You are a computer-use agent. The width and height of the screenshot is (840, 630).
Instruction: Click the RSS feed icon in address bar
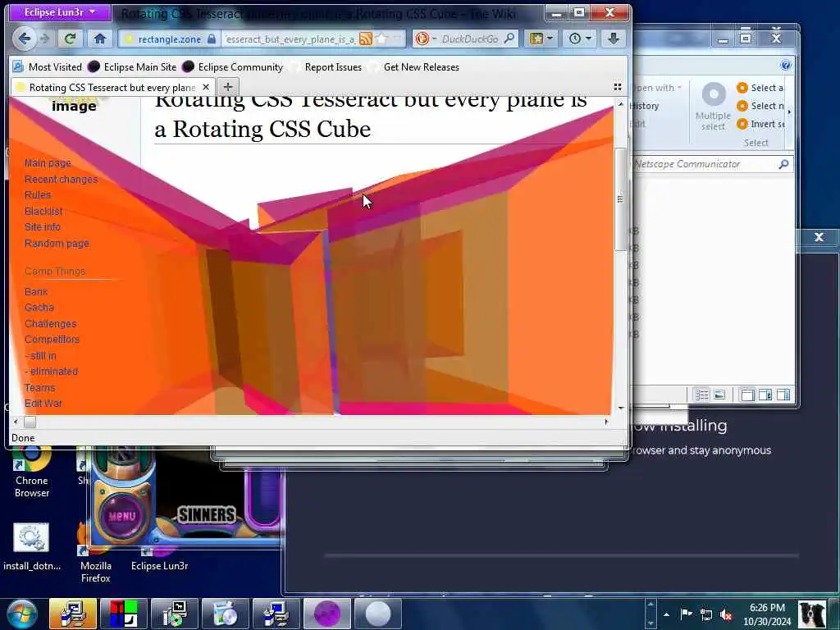(x=366, y=39)
